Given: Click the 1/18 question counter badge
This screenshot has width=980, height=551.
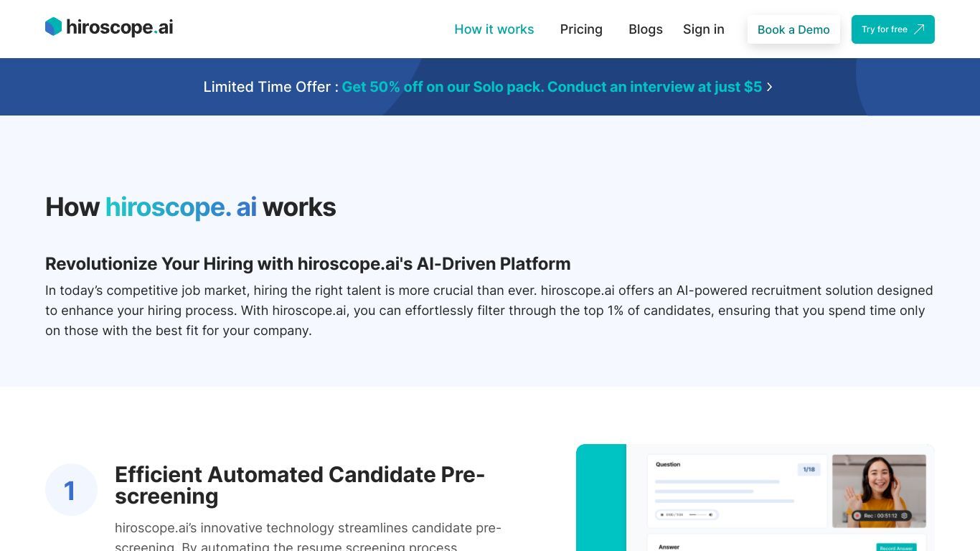Looking at the screenshot, I should (x=809, y=469).
